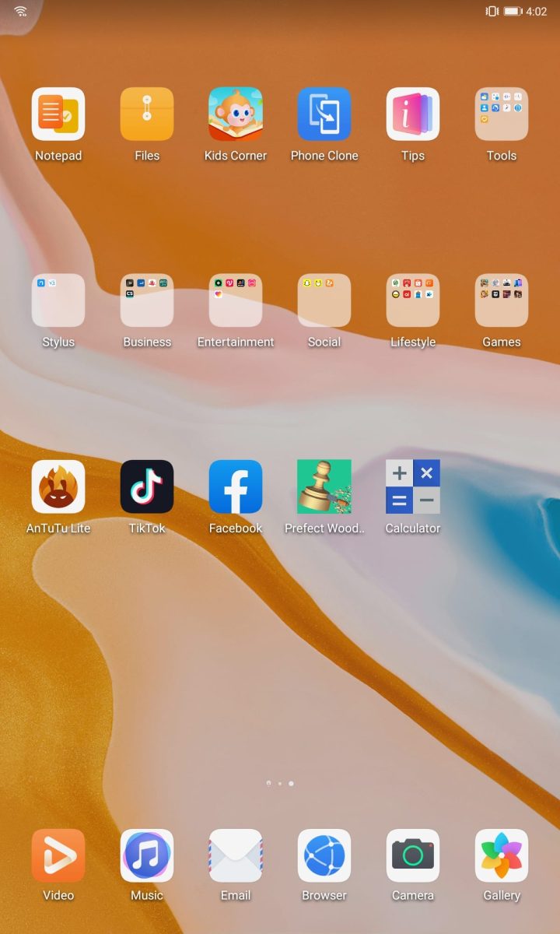Tap the vibrate mode status icon
Screen dimensions: 560x934
[492, 11]
